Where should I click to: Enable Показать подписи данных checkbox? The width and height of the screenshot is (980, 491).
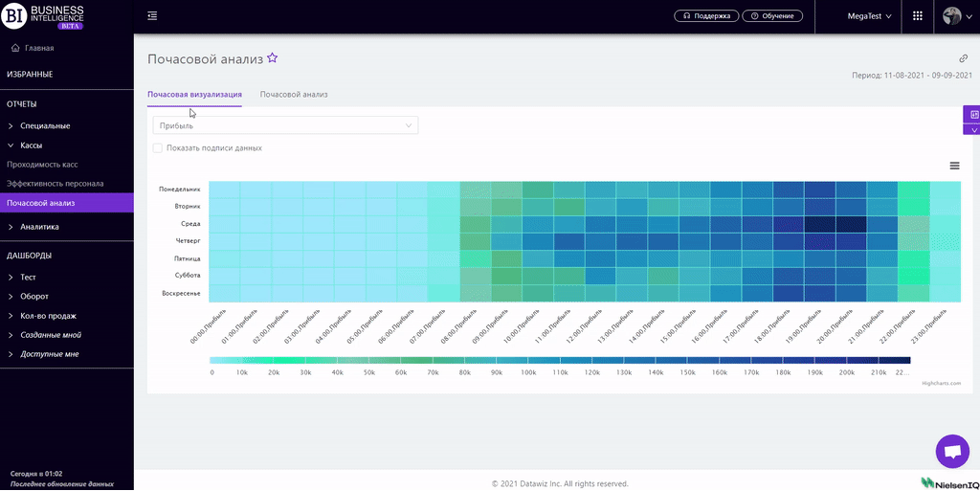click(158, 148)
